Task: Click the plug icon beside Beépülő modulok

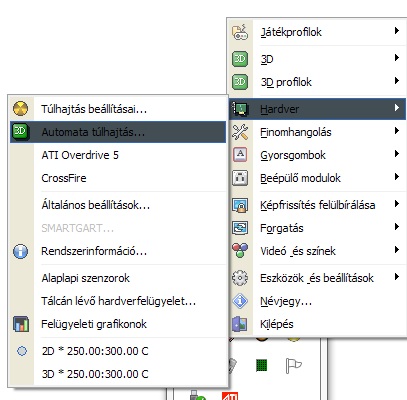Action: click(240, 178)
